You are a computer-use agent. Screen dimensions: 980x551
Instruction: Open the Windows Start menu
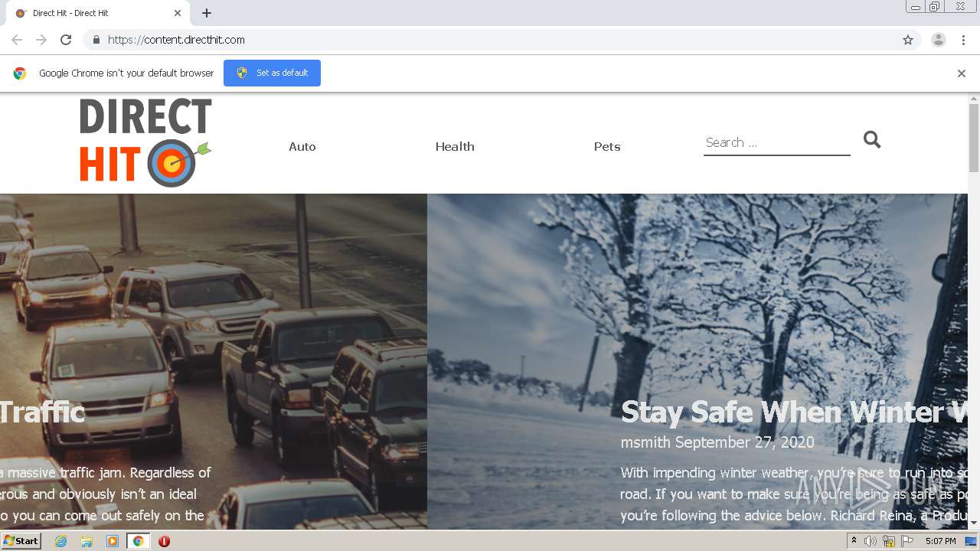tap(21, 541)
